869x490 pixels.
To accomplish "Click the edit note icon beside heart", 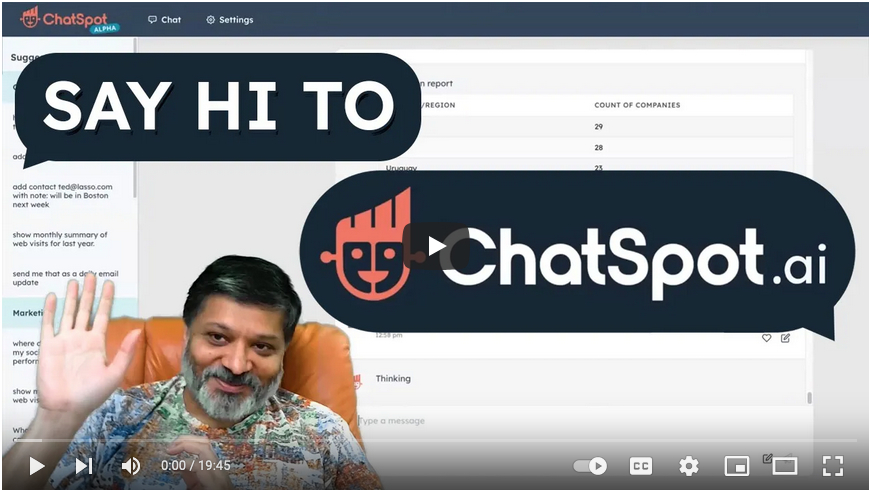I will click(785, 338).
